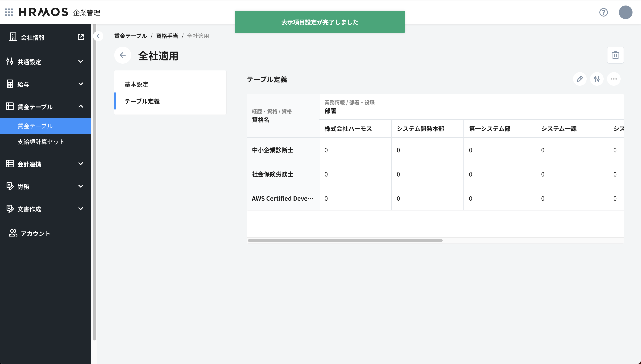Click the 給与 calculator icon in sidebar
The image size is (641, 364).
coord(10,84)
